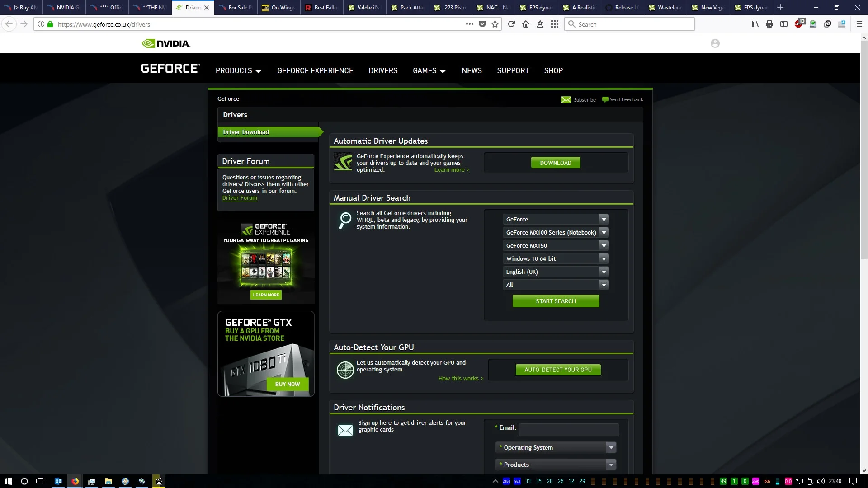Image resolution: width=868 pixels, height=488 pixels.
Task: Open the Firefox hamburger menu
Action: [x=859, y=24]
